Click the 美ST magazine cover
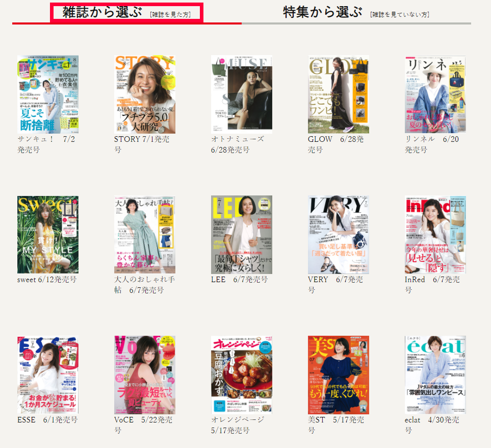This screenshot has width=491, height=448. point(339,375)
